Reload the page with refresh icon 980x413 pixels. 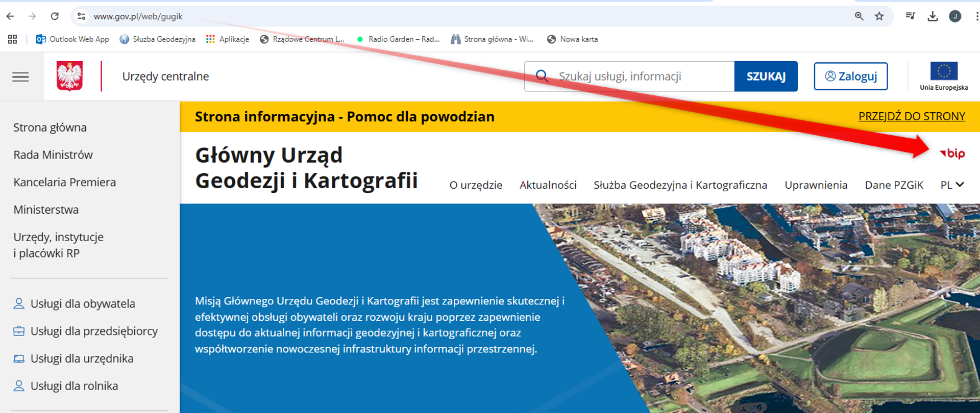[55, 16]
